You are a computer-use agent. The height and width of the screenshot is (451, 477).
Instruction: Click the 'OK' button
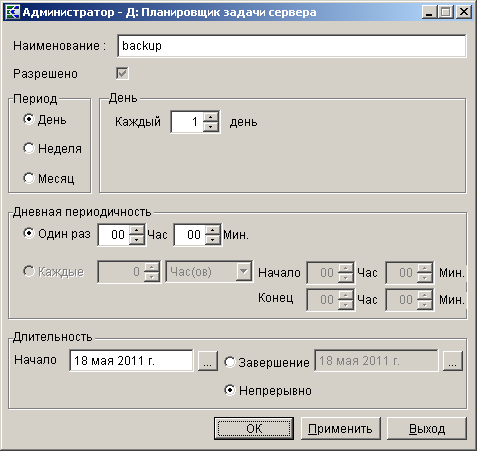pyautogui.click(x=254, y=428)
